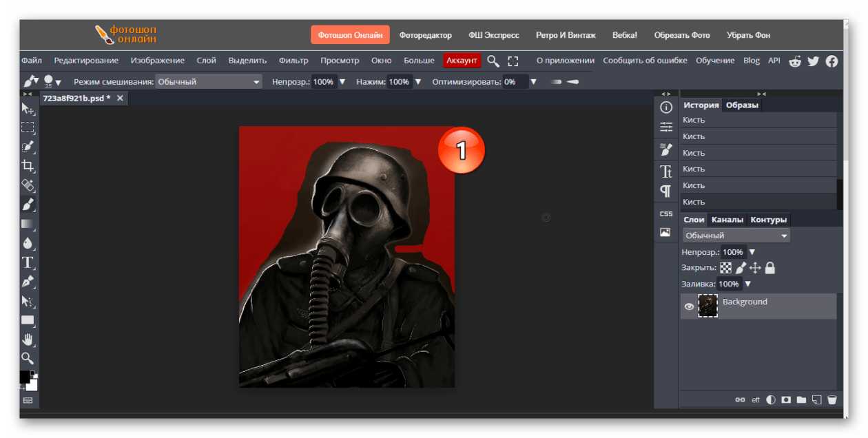Toggle lock position icon
This screenshot has width=868, height=438.
point(755,268)
